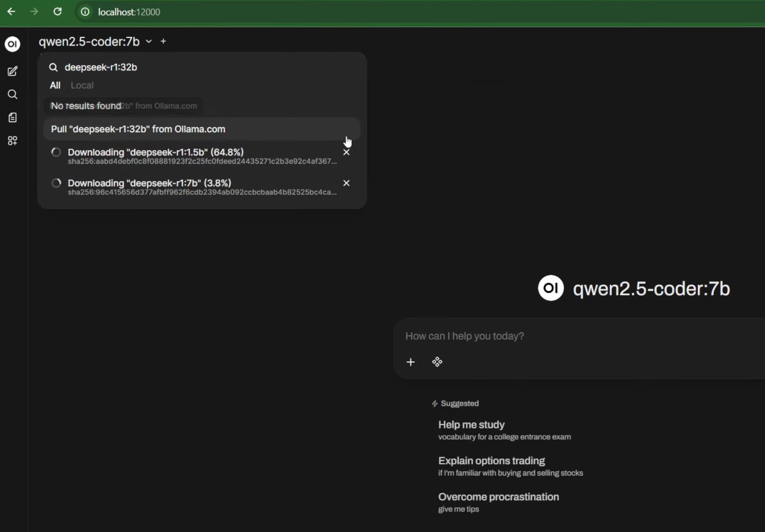Start a new chat with pencil icon
The width and height of the screenshot is (765, 532).
[x=13, y=71]
